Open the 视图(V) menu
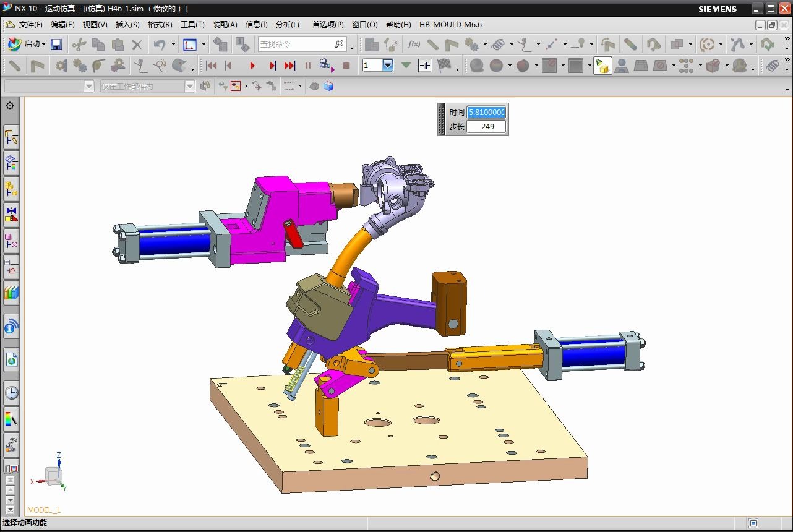793x532 pixels. click(x=95, y=25)
